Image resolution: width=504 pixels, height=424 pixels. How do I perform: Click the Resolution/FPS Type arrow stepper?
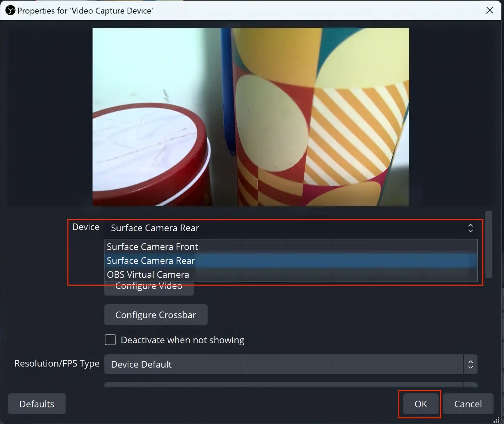pos(471,364)
